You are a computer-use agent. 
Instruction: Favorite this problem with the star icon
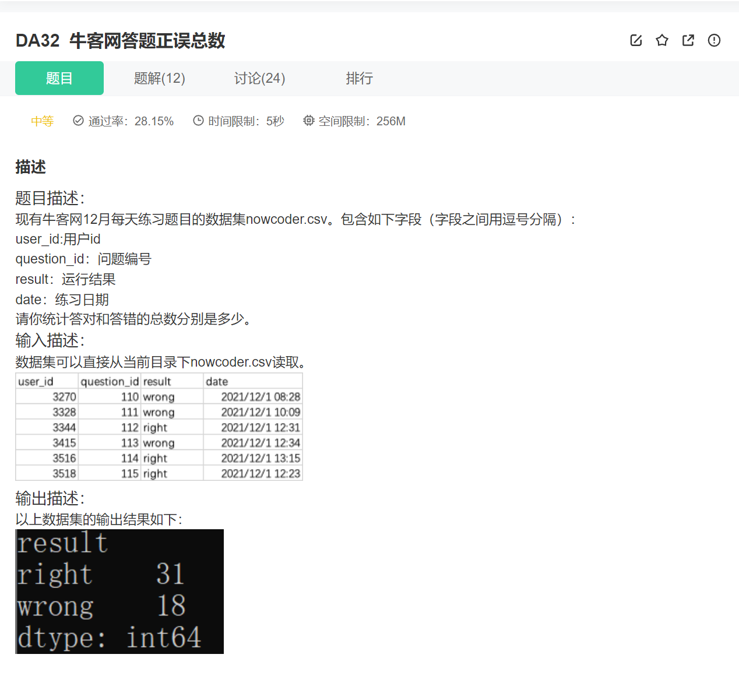pyautogui.click(x=662, y=40)
